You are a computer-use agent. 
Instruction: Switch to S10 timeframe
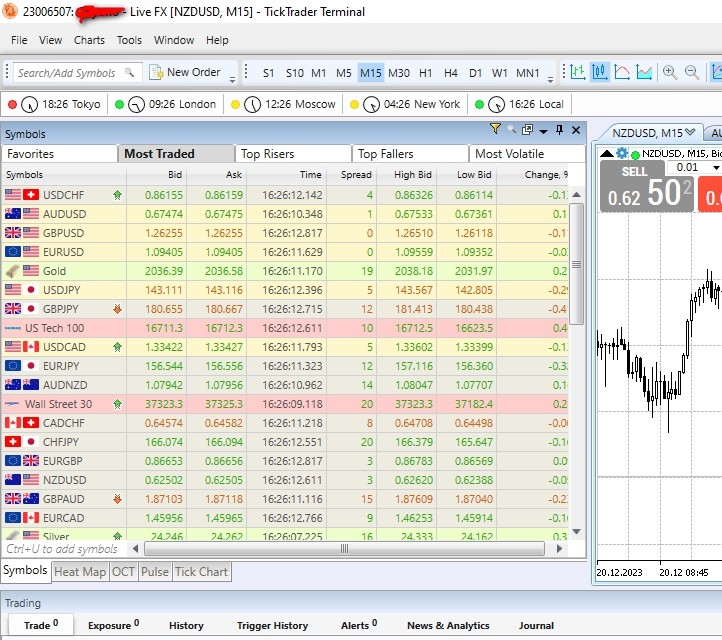(295, 73)
